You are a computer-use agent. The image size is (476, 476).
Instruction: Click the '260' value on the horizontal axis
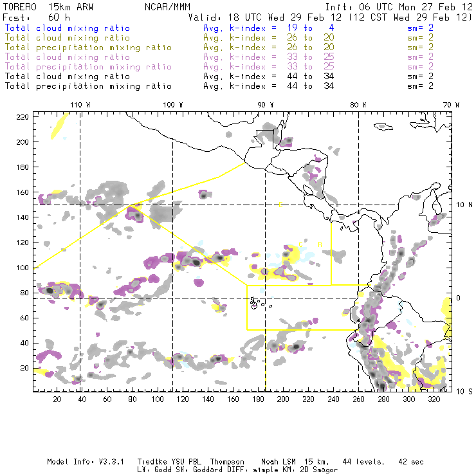tap(358, 399)
